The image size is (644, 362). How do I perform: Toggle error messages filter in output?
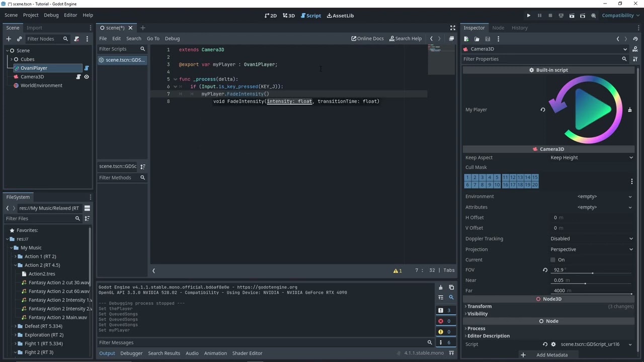coord(445,321)
